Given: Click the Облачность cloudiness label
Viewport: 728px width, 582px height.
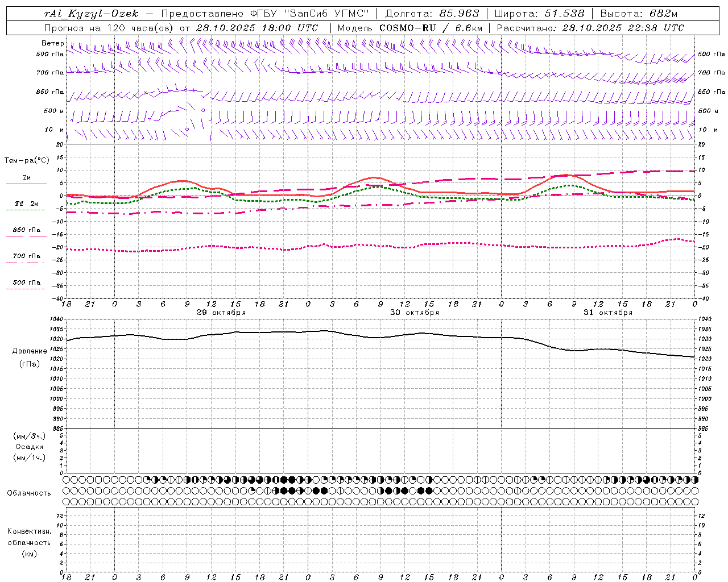Looking at the screenshot, I should click(29, 493).
